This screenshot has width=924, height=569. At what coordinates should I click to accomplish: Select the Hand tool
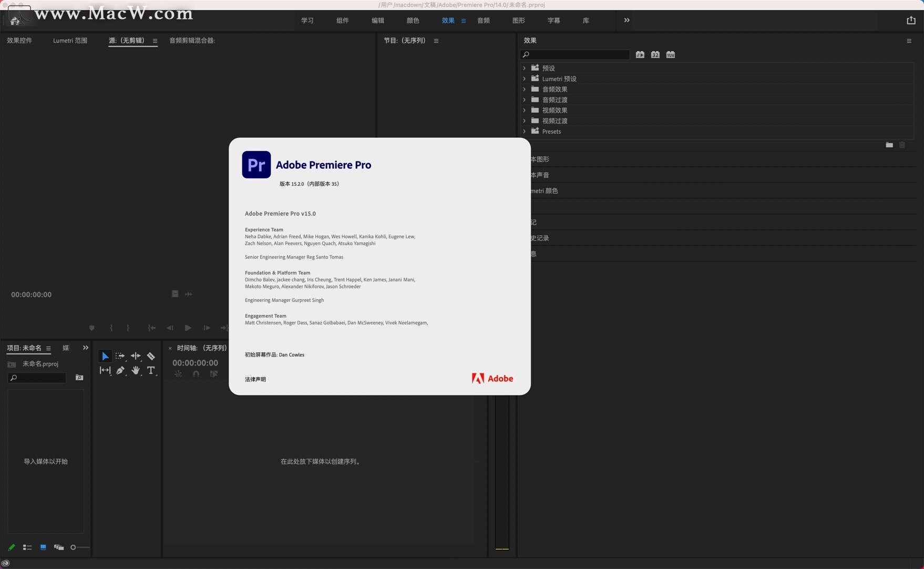136,371
